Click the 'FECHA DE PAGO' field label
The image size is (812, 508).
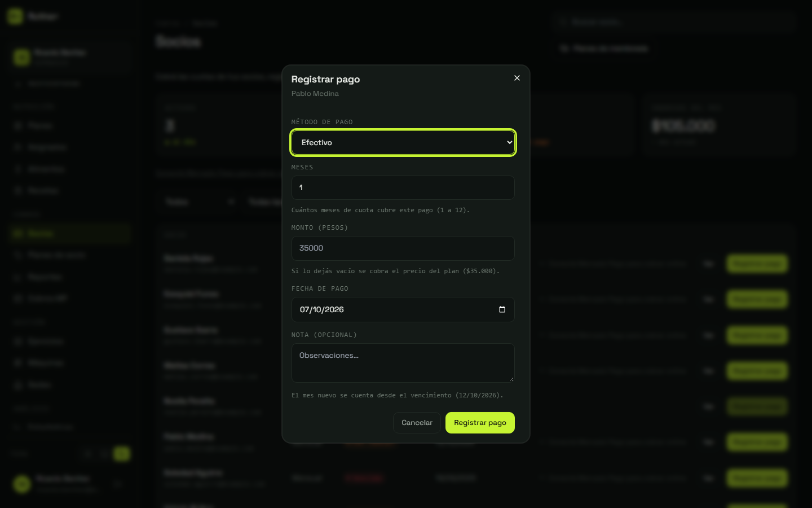(x=320, y=288)
